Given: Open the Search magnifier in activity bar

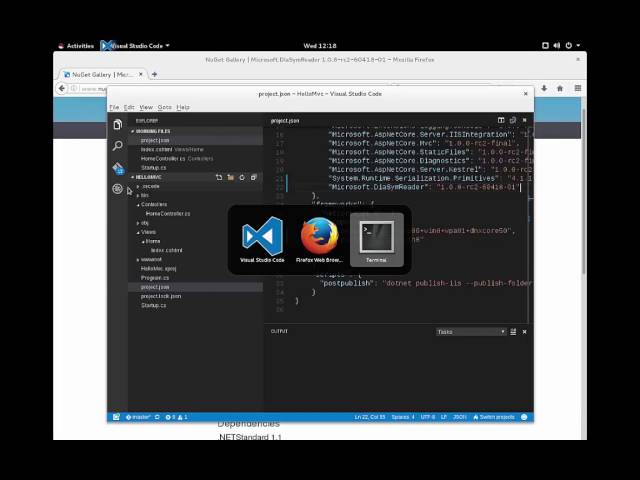Looking at the screenshot, I should coord(118,146).
